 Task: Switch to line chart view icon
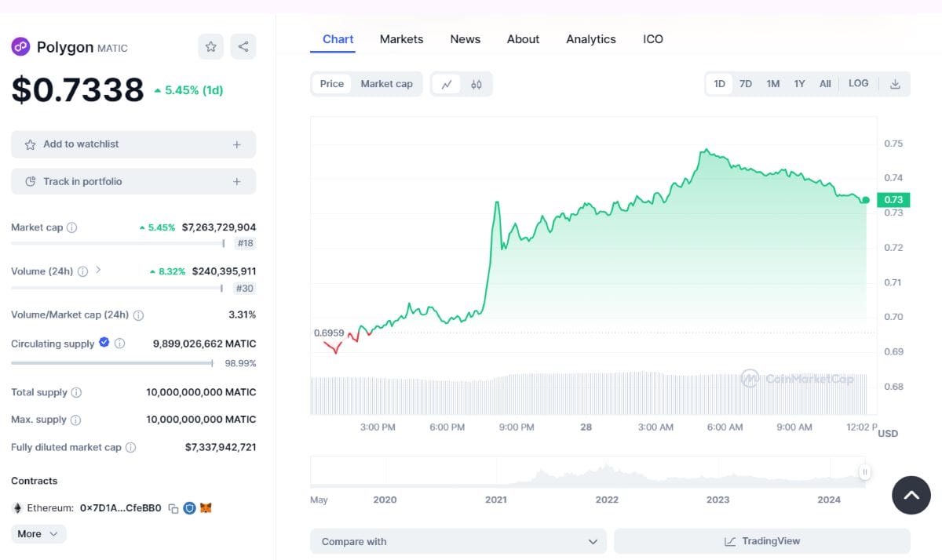click(x=447, y=84)
